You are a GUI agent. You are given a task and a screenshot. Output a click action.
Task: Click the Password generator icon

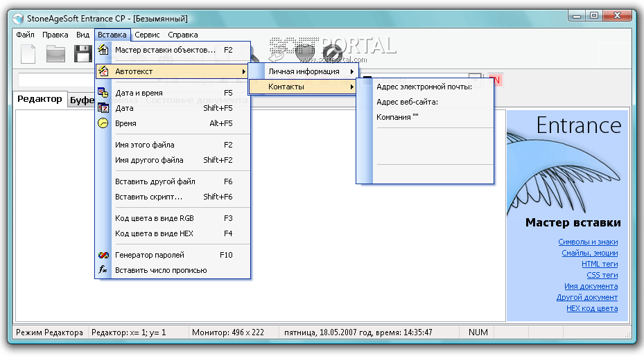click(103, 255)
